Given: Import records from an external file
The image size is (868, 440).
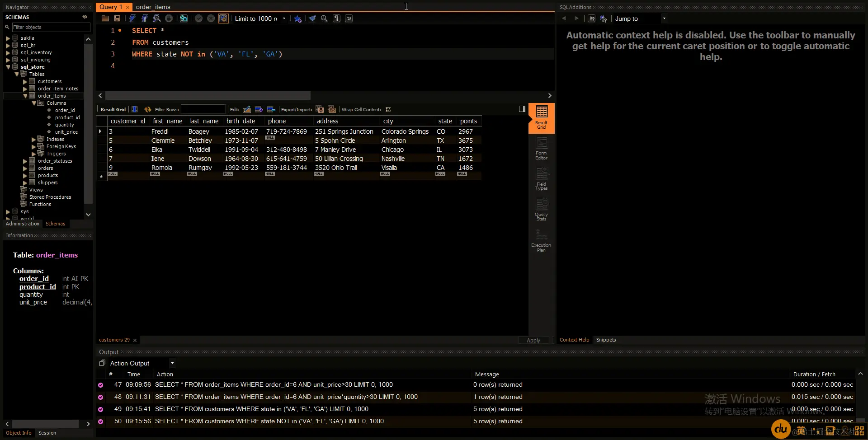Looking at the screenshot, I should click(332, 109).
